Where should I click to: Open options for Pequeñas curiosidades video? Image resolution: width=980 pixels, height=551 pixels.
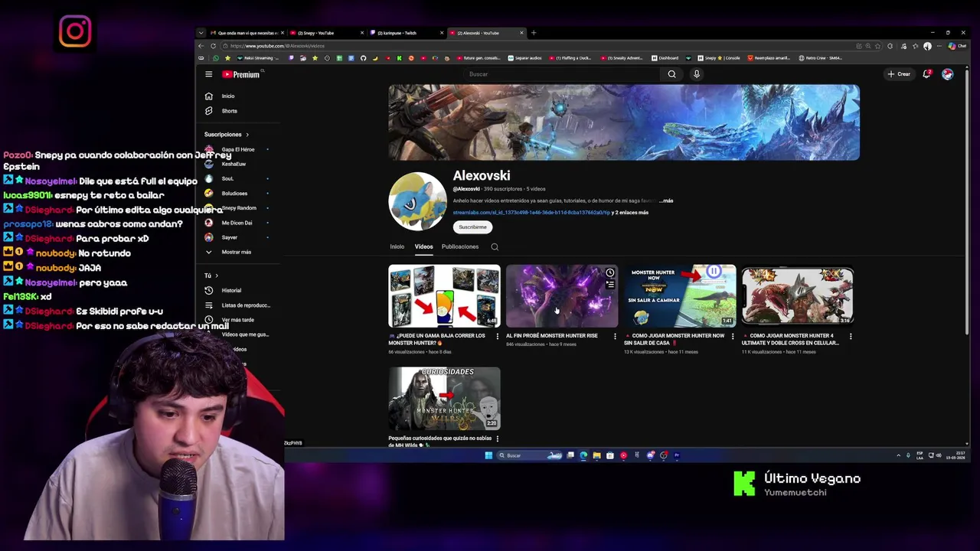click(x=498, y=439)
